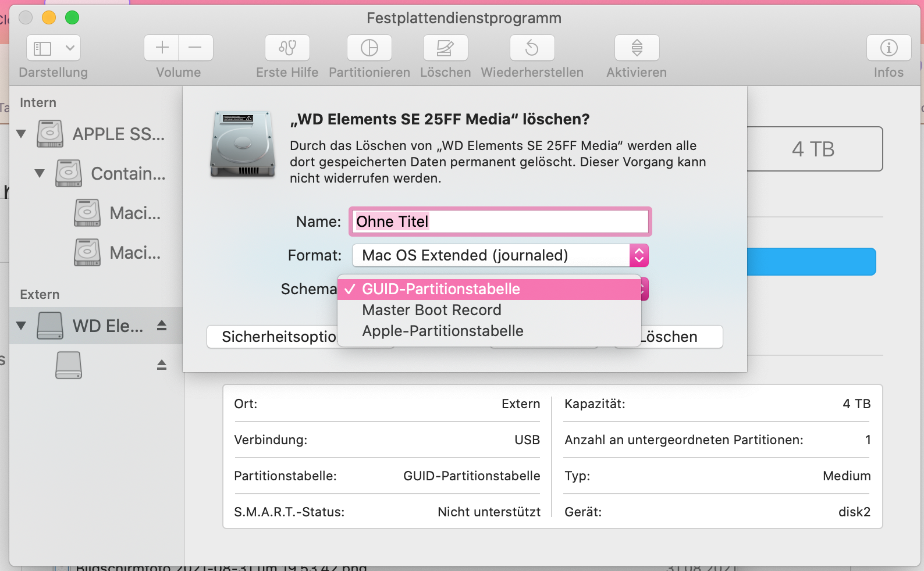Image resolution: width=924 pixels, height=571 pixels.
Task: Click the Aktivieren toolbar icon
Action: [637, 48]
